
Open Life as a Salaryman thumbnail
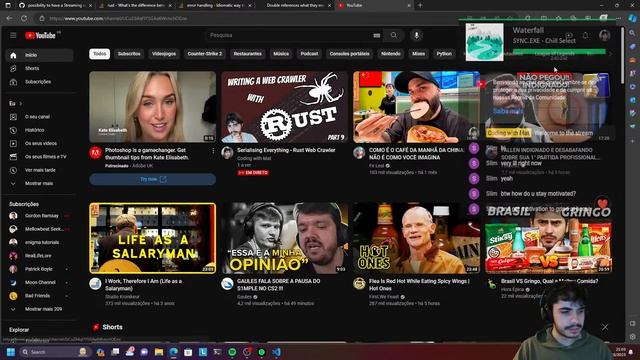pos(153,238)
